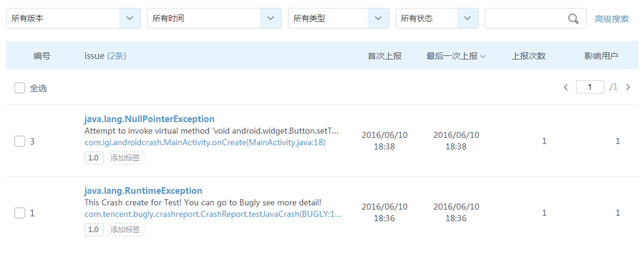Screen dimensions: 644x257
Task: Select checkbox for issue number 1
Action: tap(20, 213)
